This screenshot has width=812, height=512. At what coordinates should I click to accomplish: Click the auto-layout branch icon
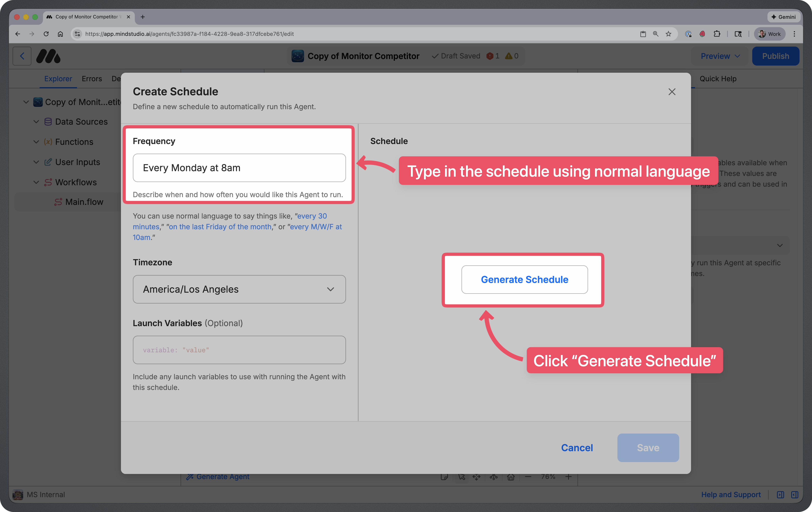point(494,477)
